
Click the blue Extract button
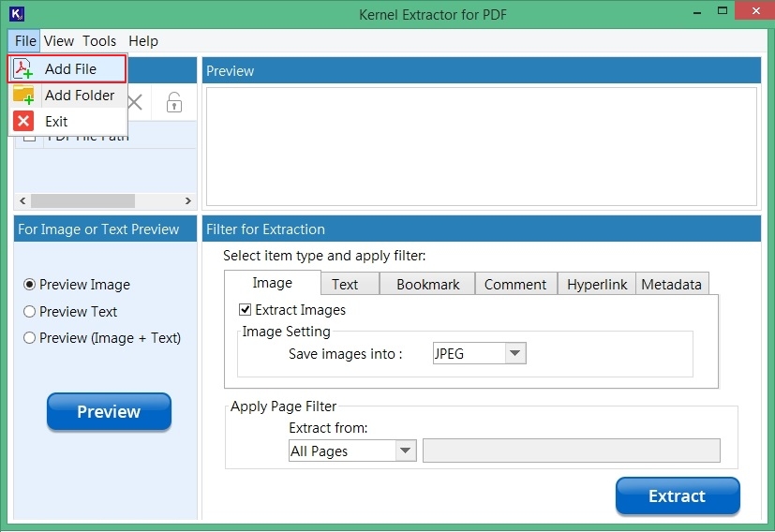[x=678, y=495]
